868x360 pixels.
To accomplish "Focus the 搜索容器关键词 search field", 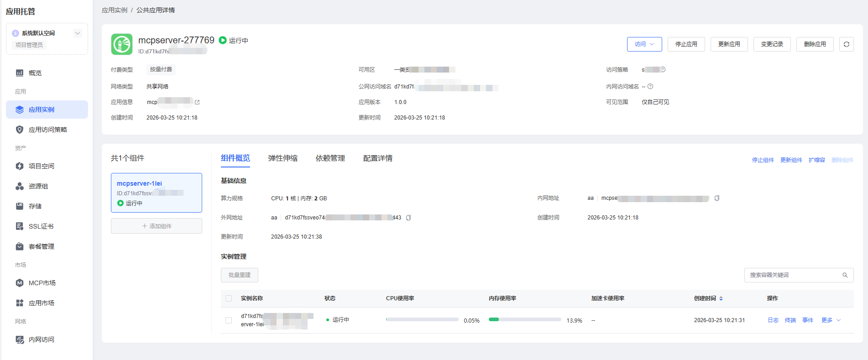I will [x=793, y=275].
